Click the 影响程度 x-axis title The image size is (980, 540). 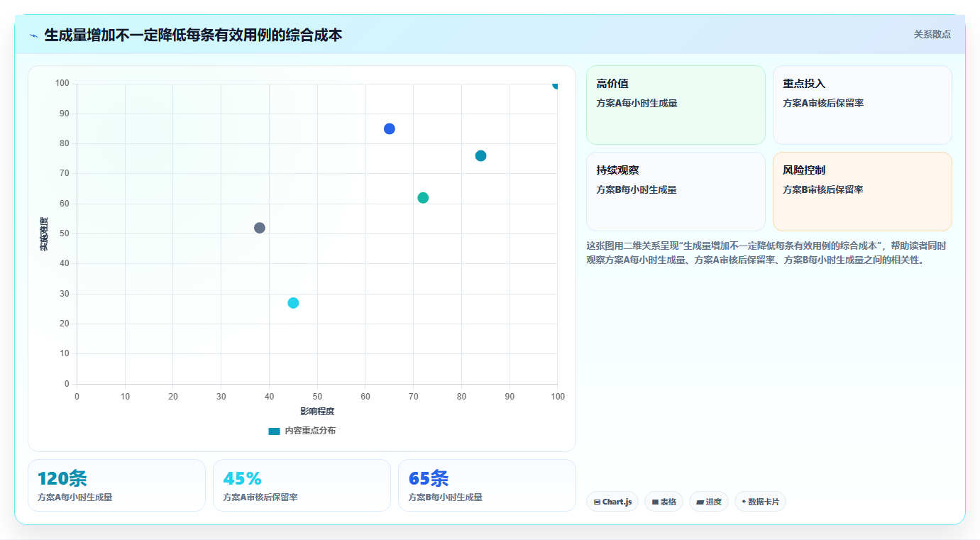point(317,412)
